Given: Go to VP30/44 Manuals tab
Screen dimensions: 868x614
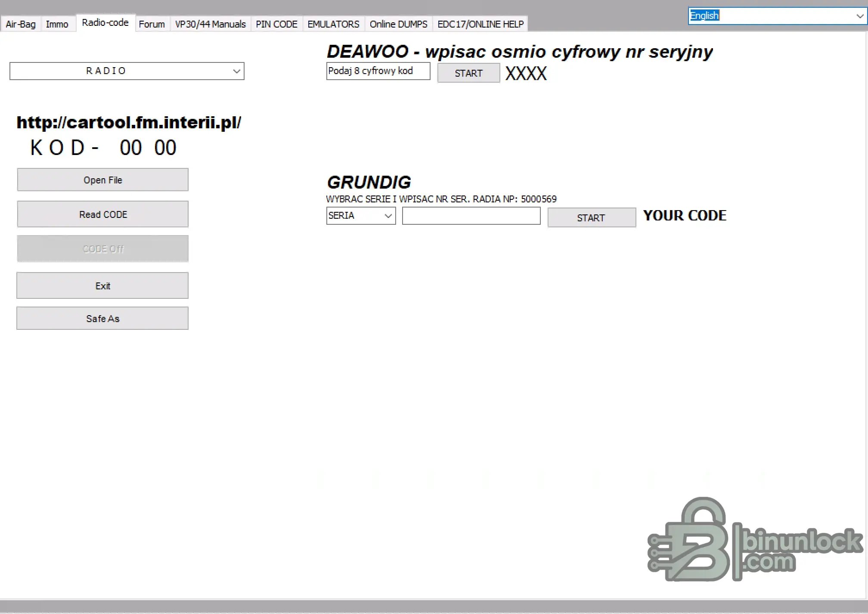Looking at the screenshot, I should tap(211, 24).
